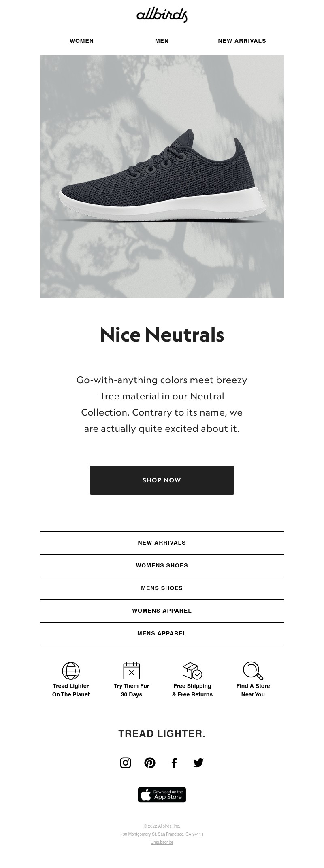The image size is (324, 868).
Task: Open the Twitter bird icon
Action: [x=198, y=763]
